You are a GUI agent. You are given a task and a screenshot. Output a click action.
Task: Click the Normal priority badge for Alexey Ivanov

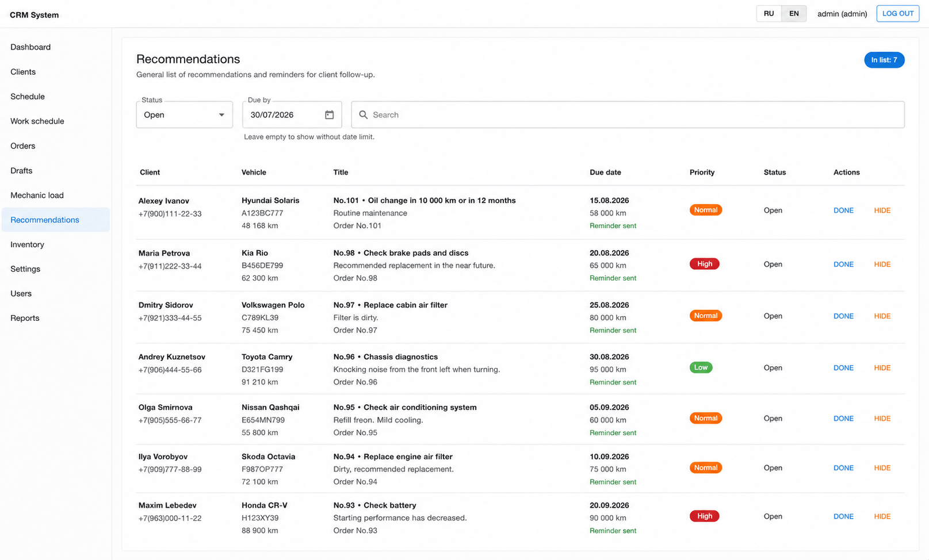tap(706, 210)
